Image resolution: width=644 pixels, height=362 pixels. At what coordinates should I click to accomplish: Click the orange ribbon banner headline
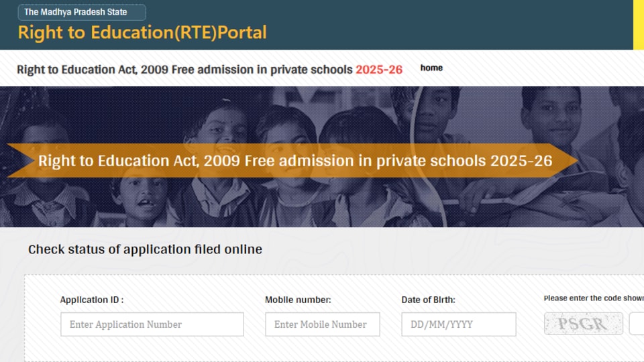[x=295, y=160]
